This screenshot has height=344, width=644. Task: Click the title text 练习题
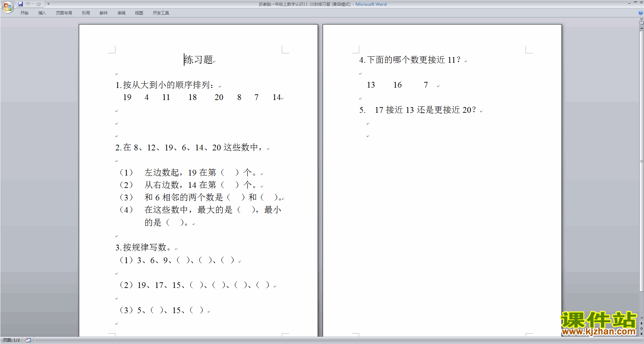pyautogui.click(x=199, y=60)
